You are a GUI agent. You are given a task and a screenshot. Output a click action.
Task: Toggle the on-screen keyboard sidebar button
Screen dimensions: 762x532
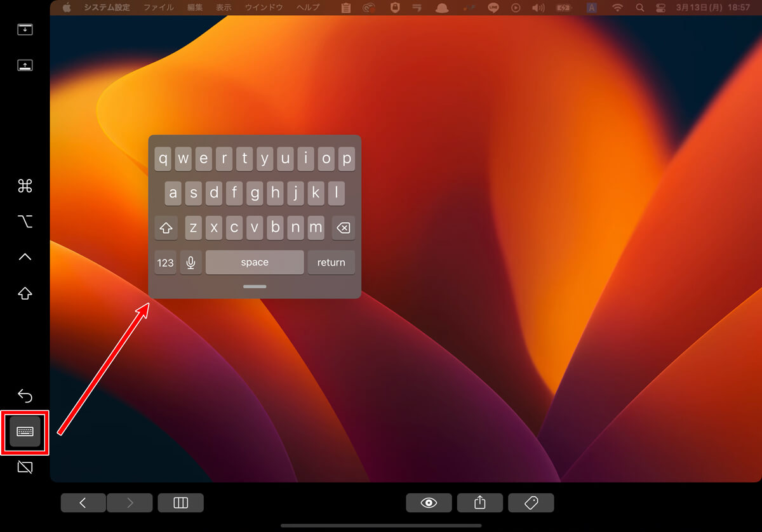pos(25,432)
